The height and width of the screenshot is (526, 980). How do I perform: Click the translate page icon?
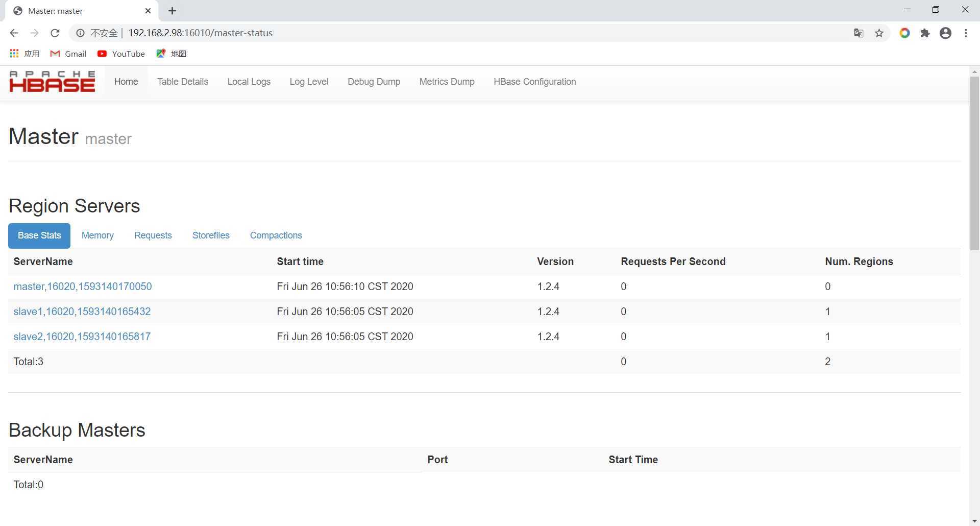pos(859,33)
